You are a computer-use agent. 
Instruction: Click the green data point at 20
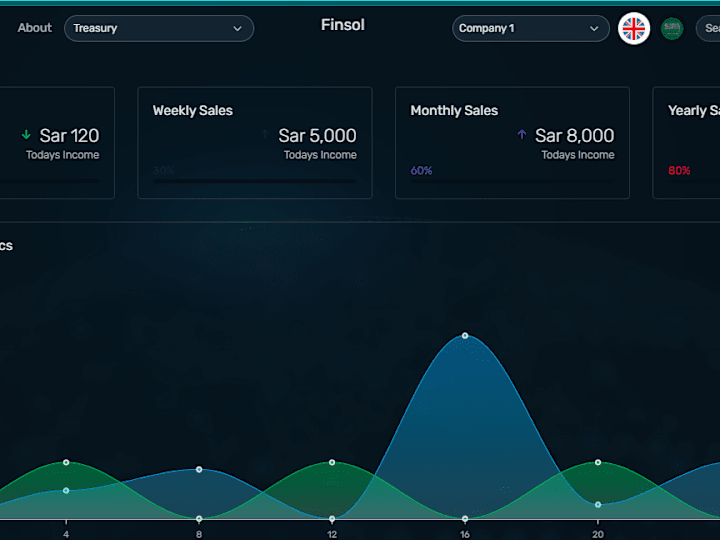[597, 462]
